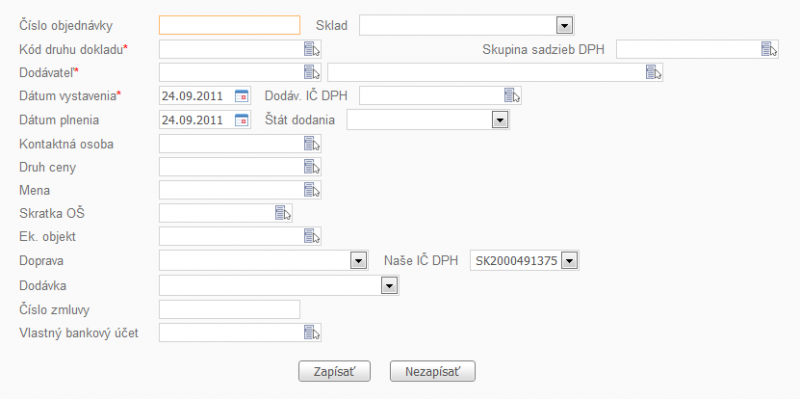
Task: Open lookup icon for Vlastný bankový účet
Action: pyautogui.click(x=312, y=332)
